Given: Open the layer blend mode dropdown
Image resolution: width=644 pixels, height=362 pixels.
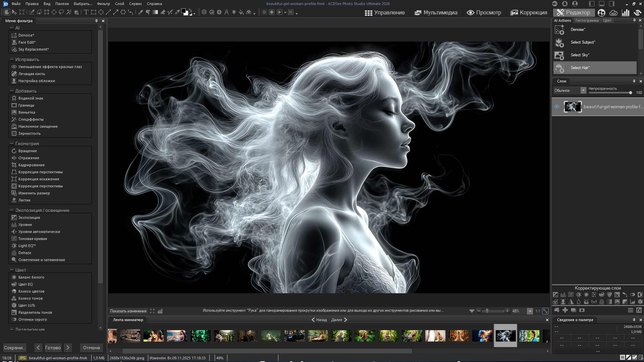Looking at the screenshot, I should 583,90.
